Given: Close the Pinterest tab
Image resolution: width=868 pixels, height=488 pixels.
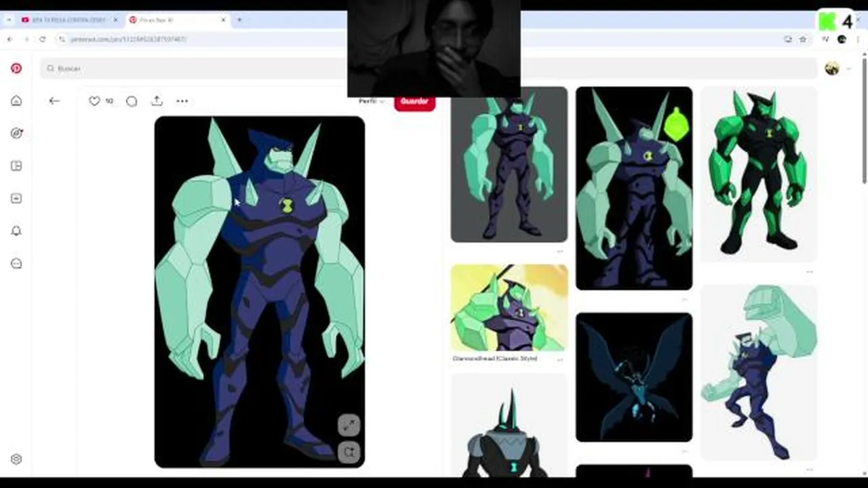Looking at the screenshot, I should 223,20.
